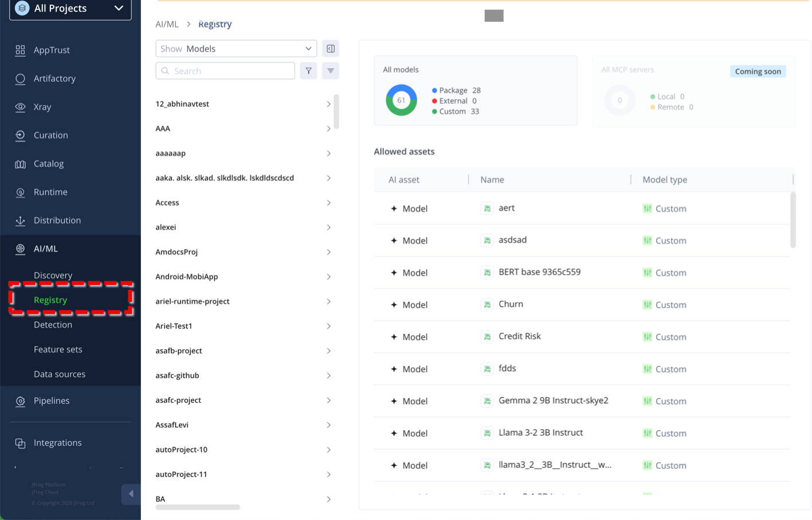Expand the Ariel-Test1 chevron
This screenshot has height=520, width=812.
328,326
